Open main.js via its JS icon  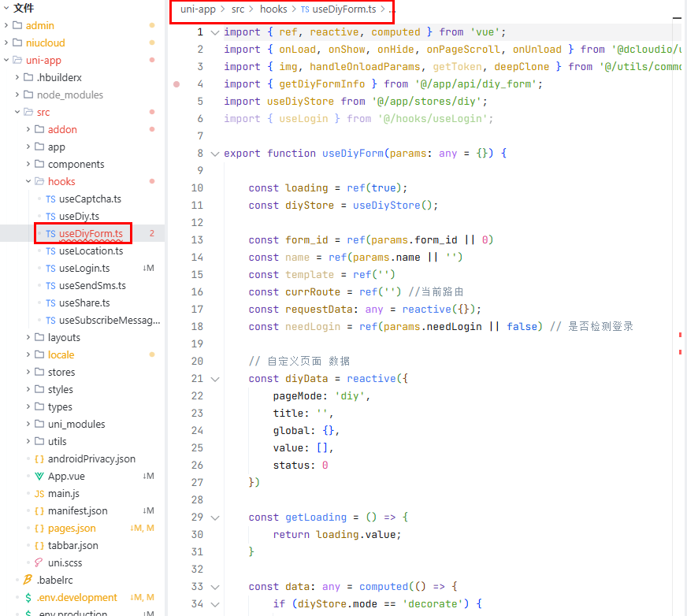click(39, 493)
